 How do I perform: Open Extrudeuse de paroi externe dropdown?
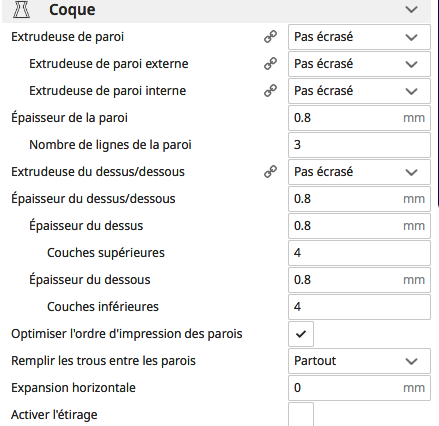(x=359, y=64)
